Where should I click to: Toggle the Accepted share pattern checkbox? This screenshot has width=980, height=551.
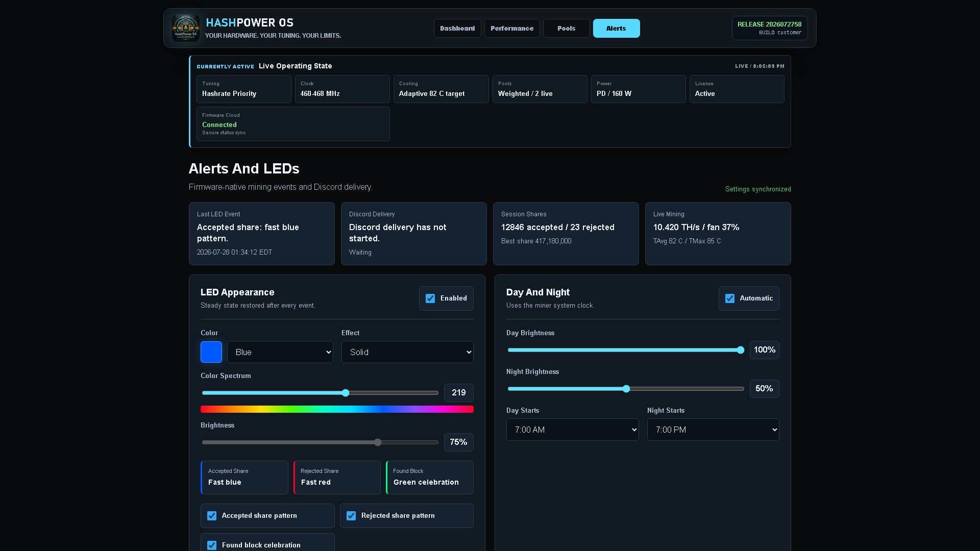(x=212, y=516)
